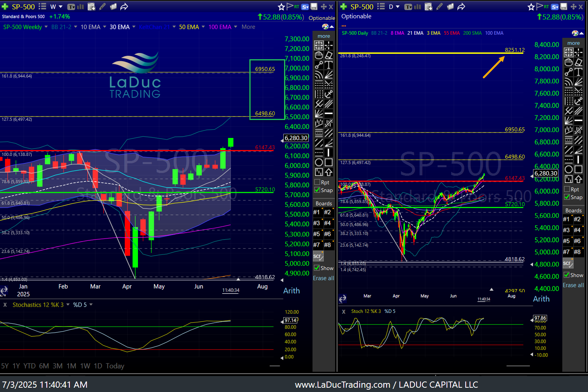Click Erase all in weekly chart sidebar
This screenshot has height=392, width=588.
323,278
